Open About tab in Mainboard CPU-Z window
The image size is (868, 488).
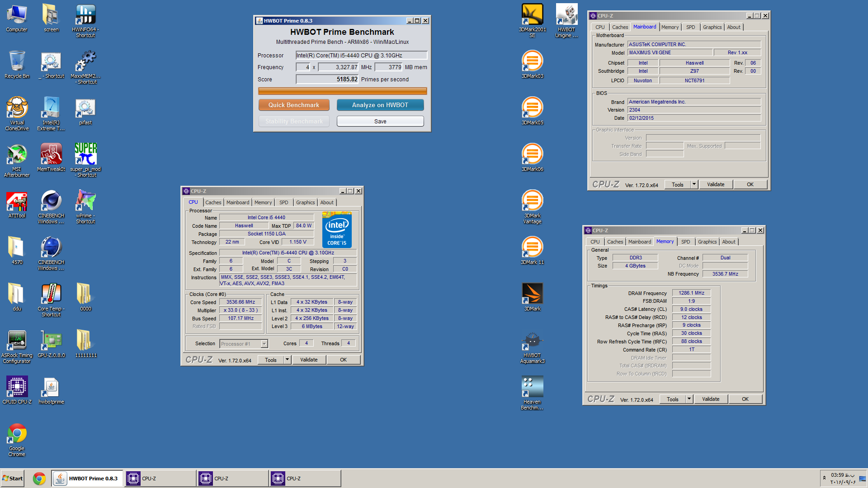click(734, 27)
